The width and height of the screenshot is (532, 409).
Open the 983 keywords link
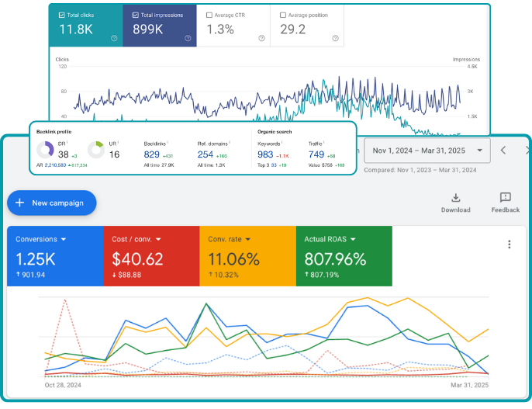265,154
